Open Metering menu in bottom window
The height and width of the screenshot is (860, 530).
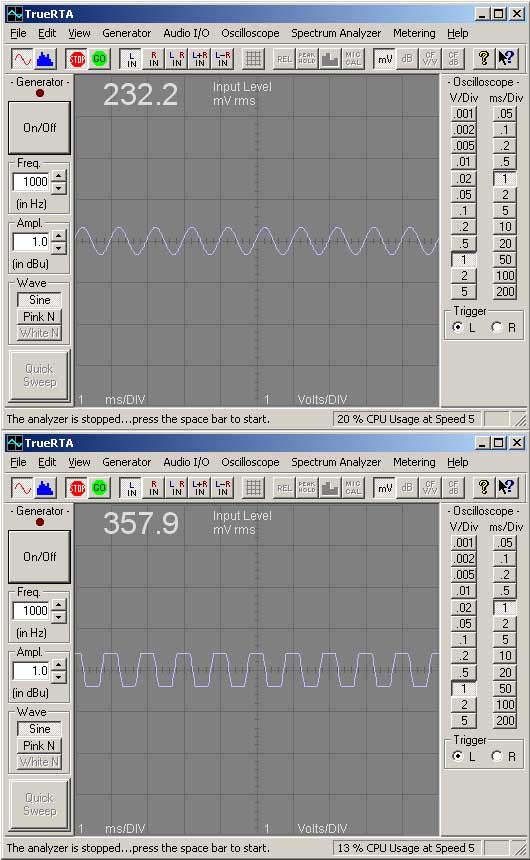pos(414,462)
